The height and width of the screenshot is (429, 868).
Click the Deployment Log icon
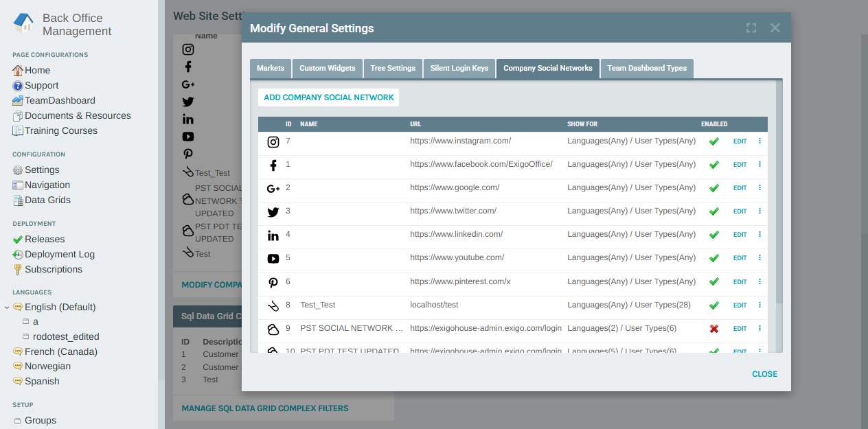18,255
